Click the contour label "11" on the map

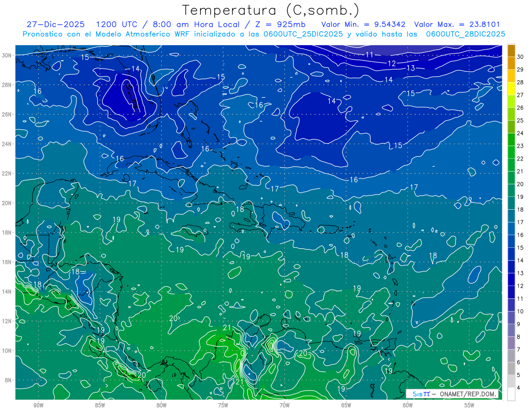pyautogui.click(x=369, y=55)
